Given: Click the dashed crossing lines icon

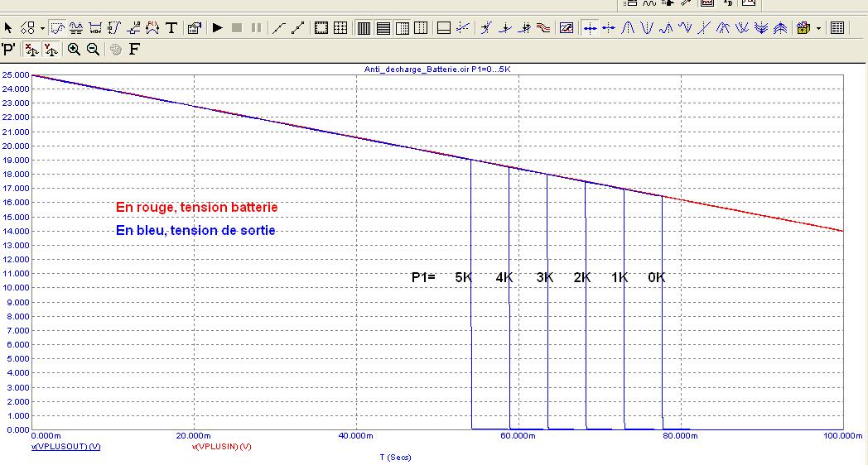Looking at the screenshot, I should [463, 27].
